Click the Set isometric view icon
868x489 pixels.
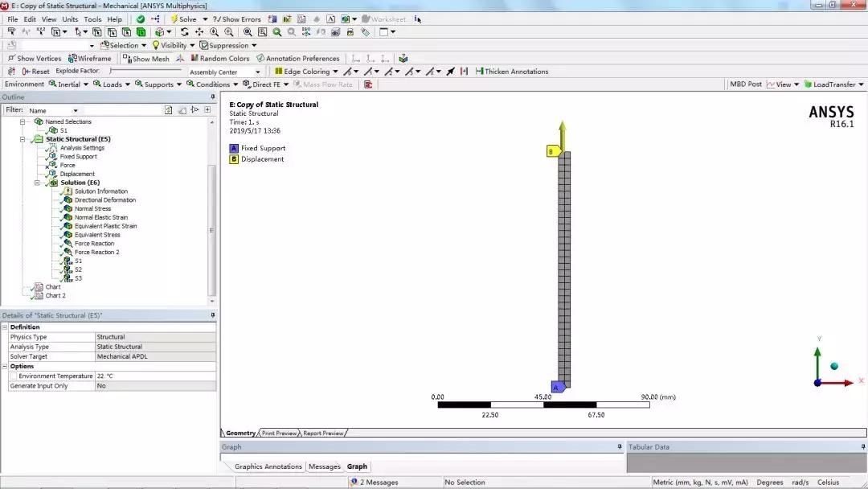tap(306, 32)
